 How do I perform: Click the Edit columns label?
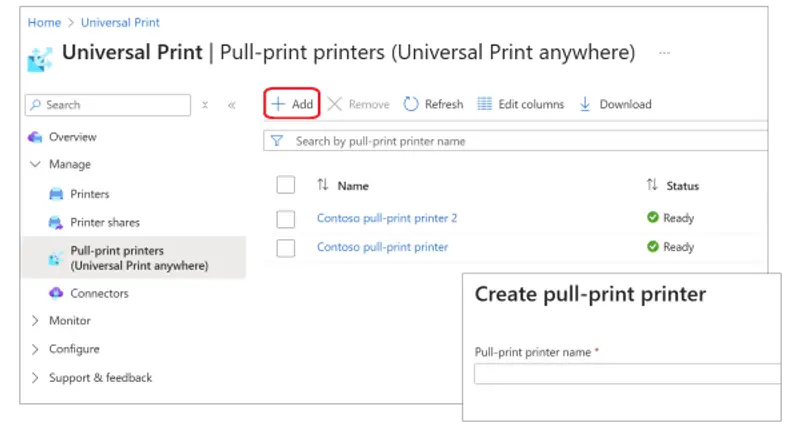(x=531, y=104)
